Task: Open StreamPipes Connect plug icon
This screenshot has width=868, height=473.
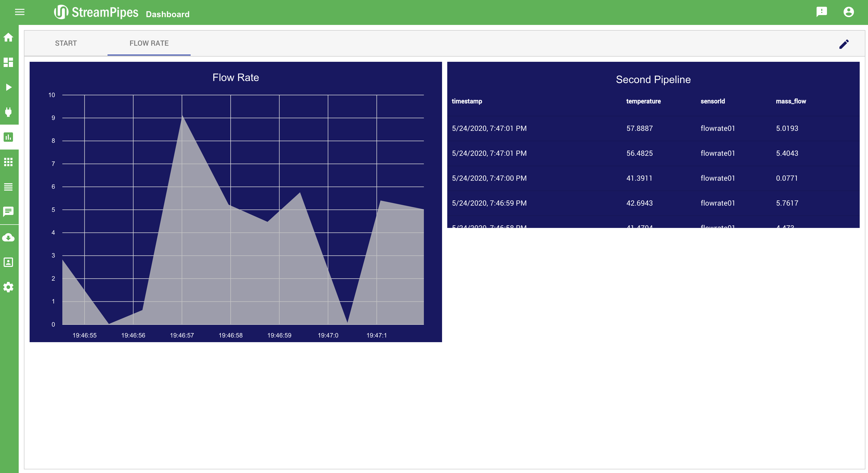Action: (x=8, y=112)
